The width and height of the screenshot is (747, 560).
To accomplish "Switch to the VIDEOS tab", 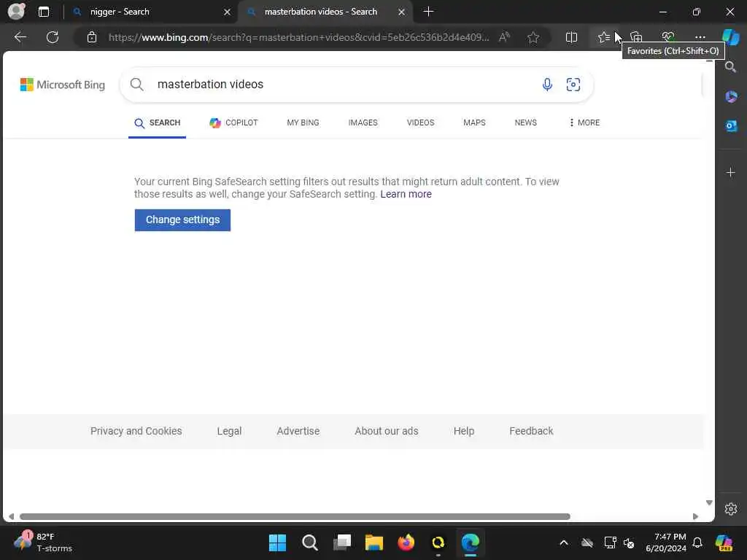I will pos(421,122).
